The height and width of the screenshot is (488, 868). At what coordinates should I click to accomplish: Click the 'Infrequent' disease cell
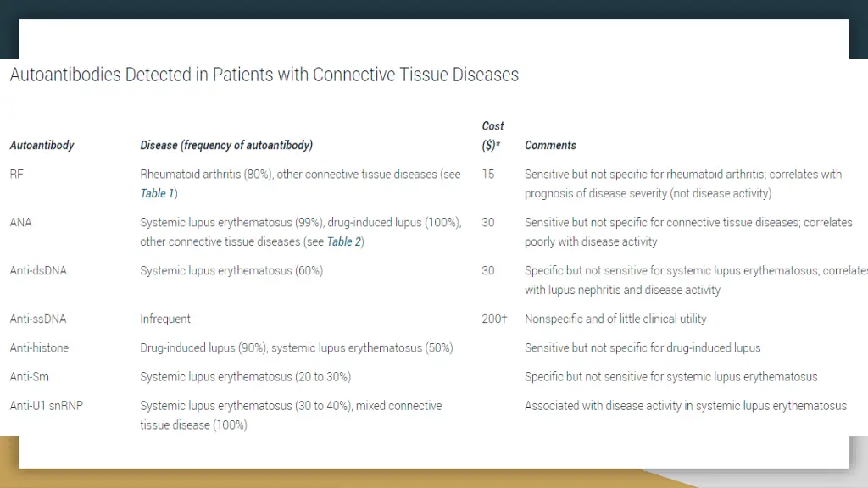point(165,319)
